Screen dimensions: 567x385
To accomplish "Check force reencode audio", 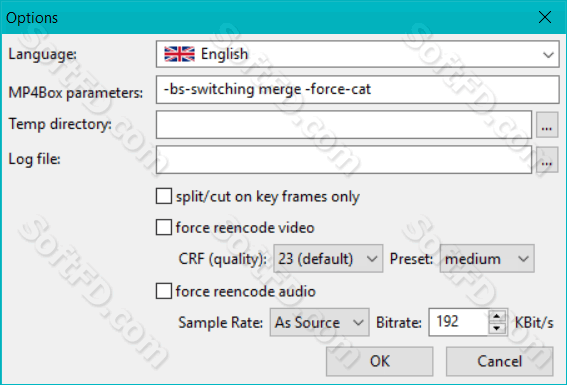I will click(x=164, y=291).
